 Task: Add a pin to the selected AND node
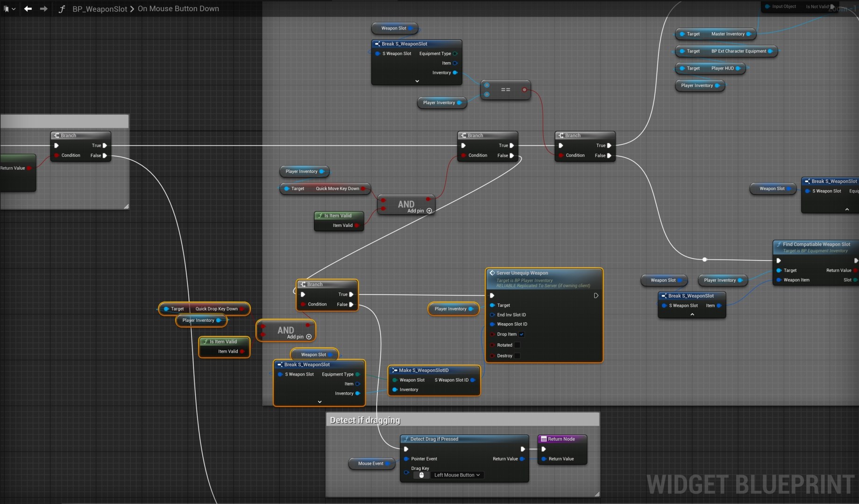click(309, 337)
